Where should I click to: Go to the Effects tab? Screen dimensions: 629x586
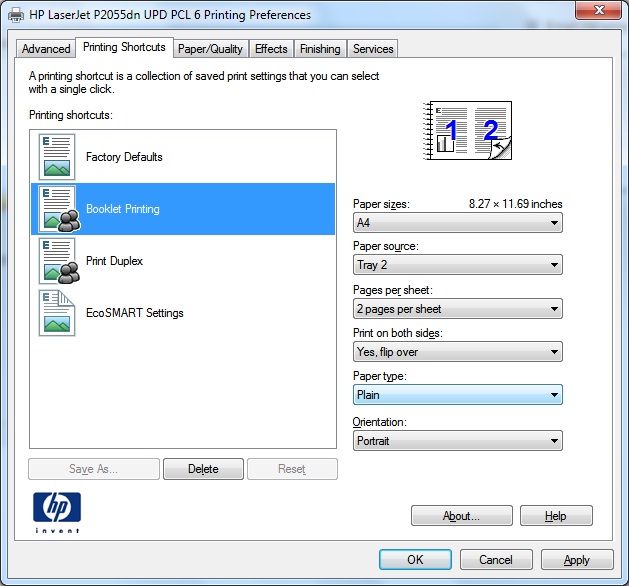click(271, 49)
